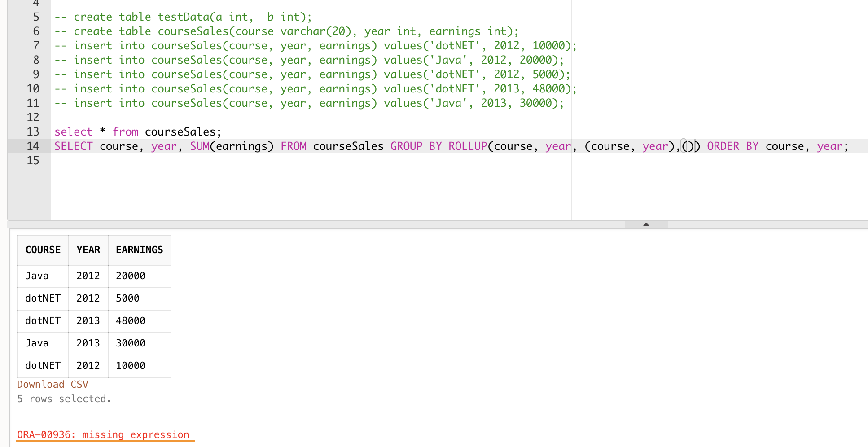Select the YEAR column header
The width and height of the screenshot is (868, 447).
point(88,250)
